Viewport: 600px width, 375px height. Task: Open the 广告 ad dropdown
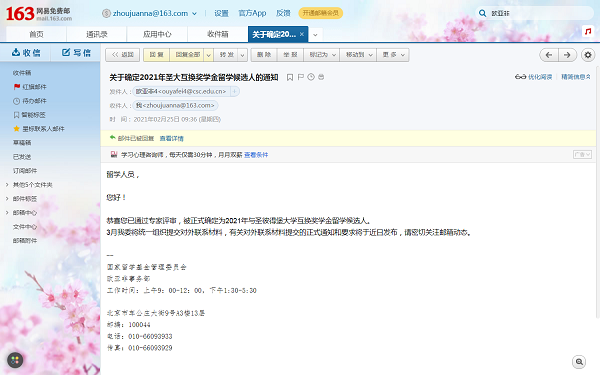(582, 155)
